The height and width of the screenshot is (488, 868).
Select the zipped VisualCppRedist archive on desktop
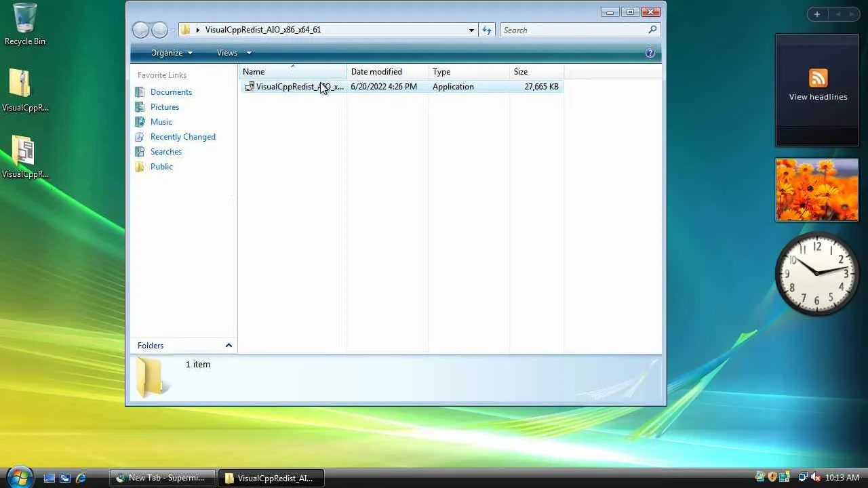25,89
